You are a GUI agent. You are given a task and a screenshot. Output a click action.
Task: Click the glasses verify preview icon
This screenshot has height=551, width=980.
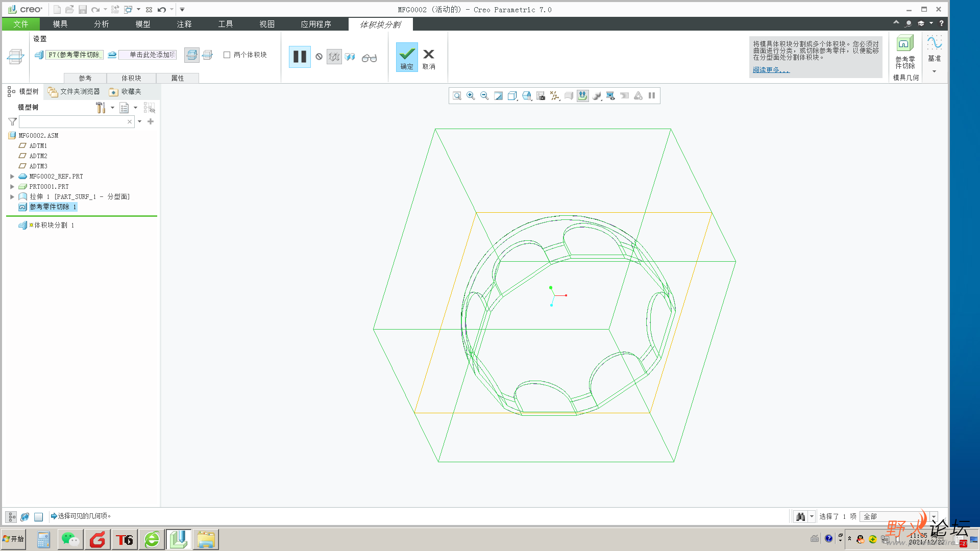369,58
